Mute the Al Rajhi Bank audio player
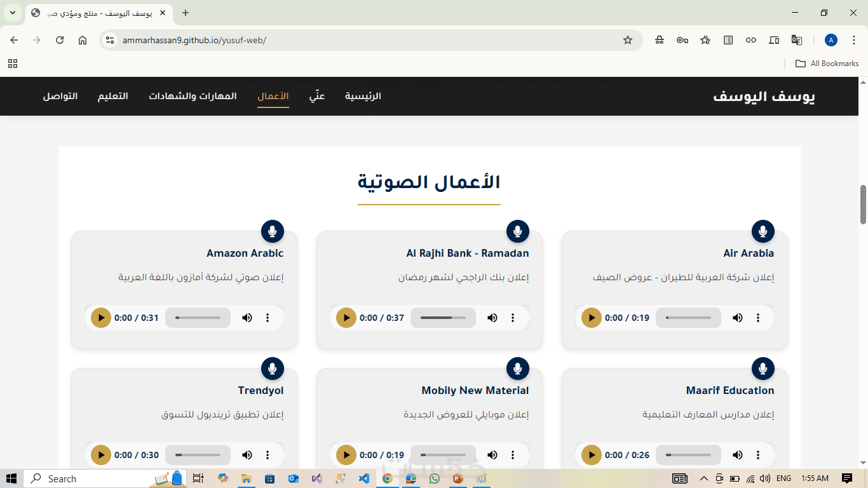The height and width of the screenshot is (488, 868). [492, 318]
